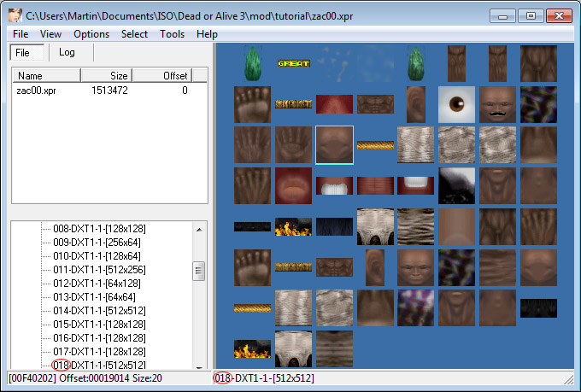This screenshot has width=581, height=392.
Task: Sort the file list by Size column
Action: [x=107, y=76]
